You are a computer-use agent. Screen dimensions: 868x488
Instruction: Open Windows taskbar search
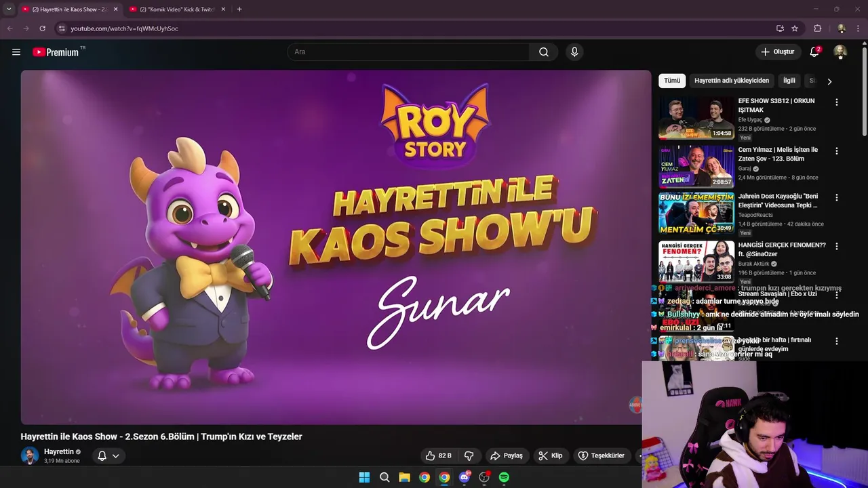384,477
